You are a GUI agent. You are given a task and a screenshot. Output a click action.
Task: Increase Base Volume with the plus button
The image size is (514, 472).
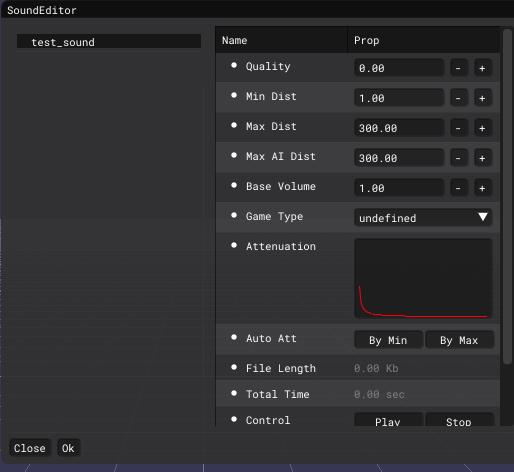click(483, 188)
